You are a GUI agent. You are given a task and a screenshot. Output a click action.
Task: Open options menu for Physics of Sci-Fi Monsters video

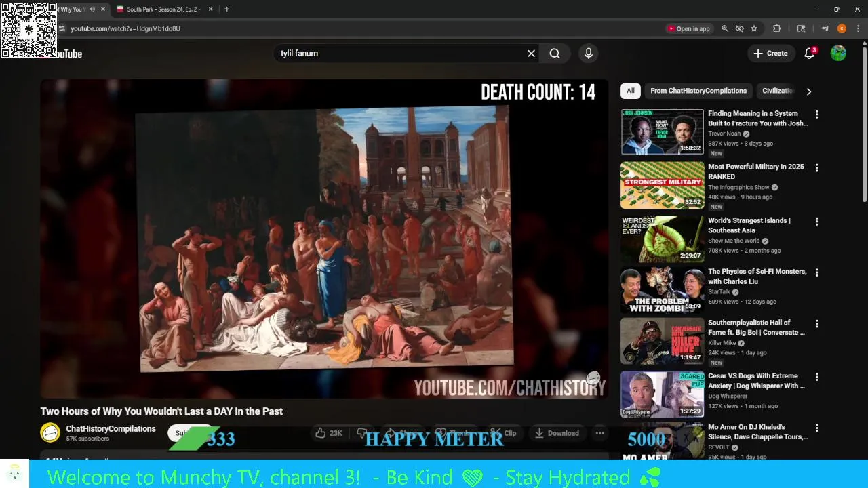[816, 272]
